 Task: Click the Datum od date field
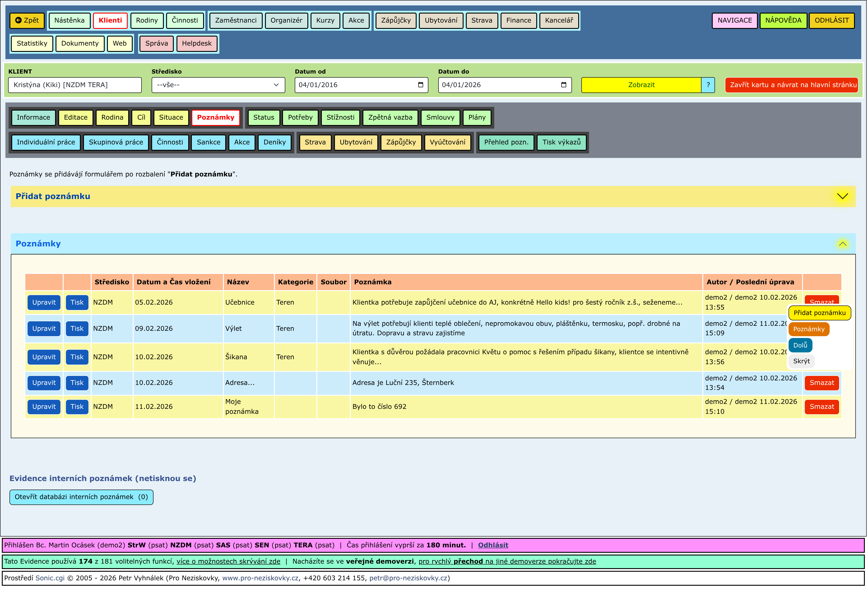tap(361, 85)
